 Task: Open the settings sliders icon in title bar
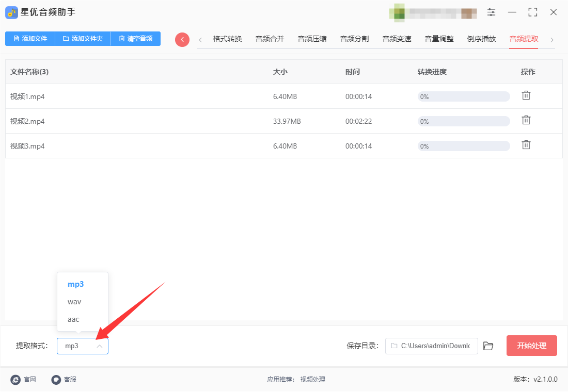coord(491,12)
